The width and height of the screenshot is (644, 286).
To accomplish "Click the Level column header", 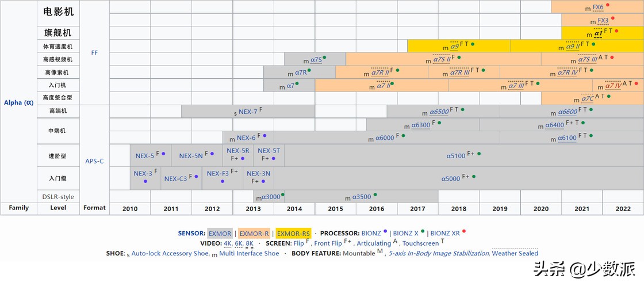I will pyautogui.click(x=58, y=208).
